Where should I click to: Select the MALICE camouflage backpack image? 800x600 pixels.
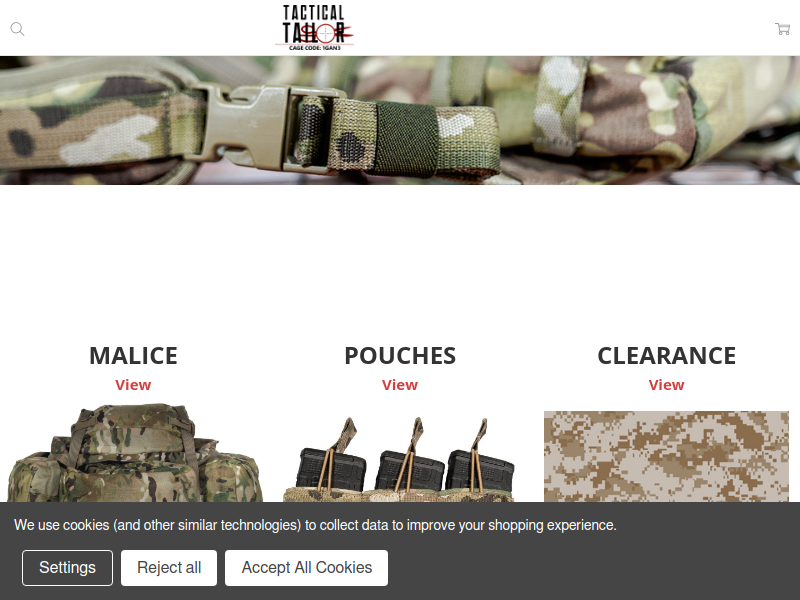coord(135,453)
